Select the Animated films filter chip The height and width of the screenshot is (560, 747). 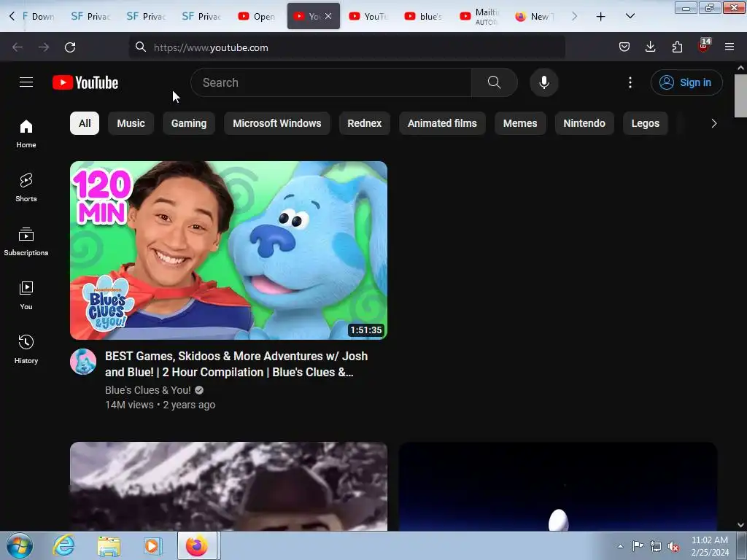[x=442, y=123]
